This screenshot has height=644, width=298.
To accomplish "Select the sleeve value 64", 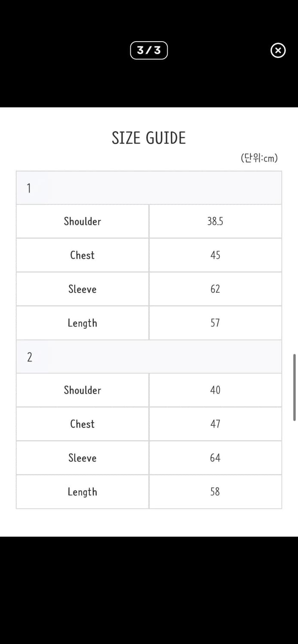I will point(215,458).
